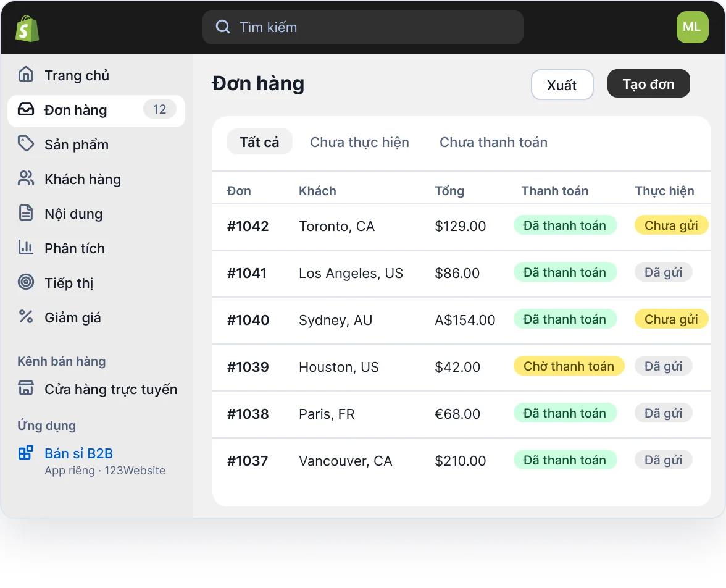Click the Kênh bán hàng section heading
Viewport: 726px width, 588px height.
coord(62,361)
